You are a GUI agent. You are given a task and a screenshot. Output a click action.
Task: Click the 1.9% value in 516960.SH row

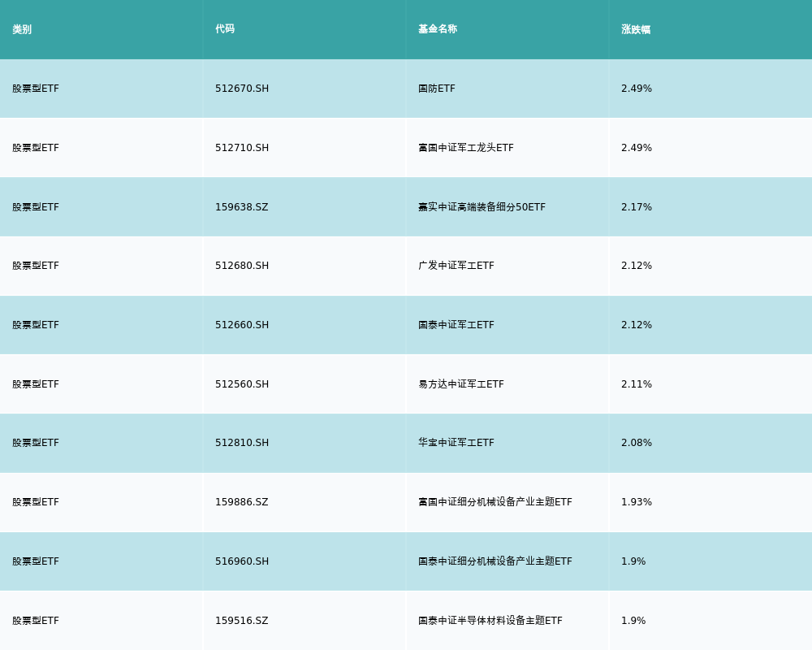click(633, 561)
